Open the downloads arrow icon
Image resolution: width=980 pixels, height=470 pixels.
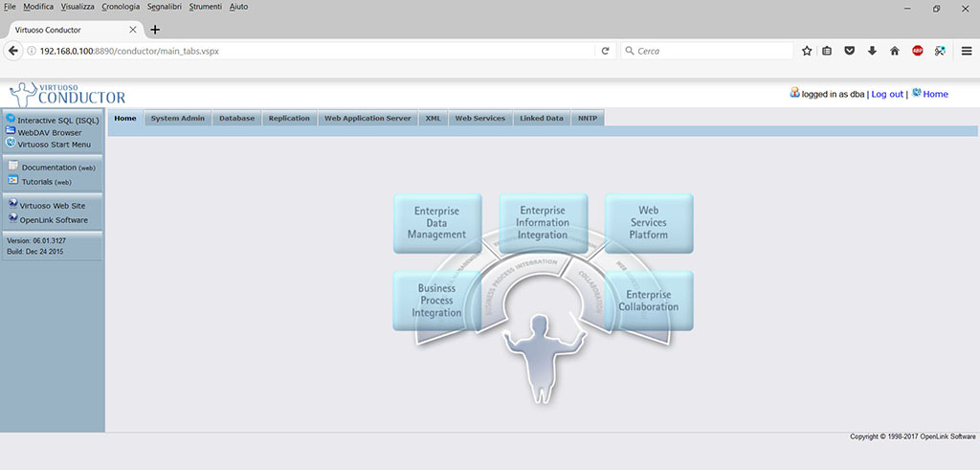point(872,52)
